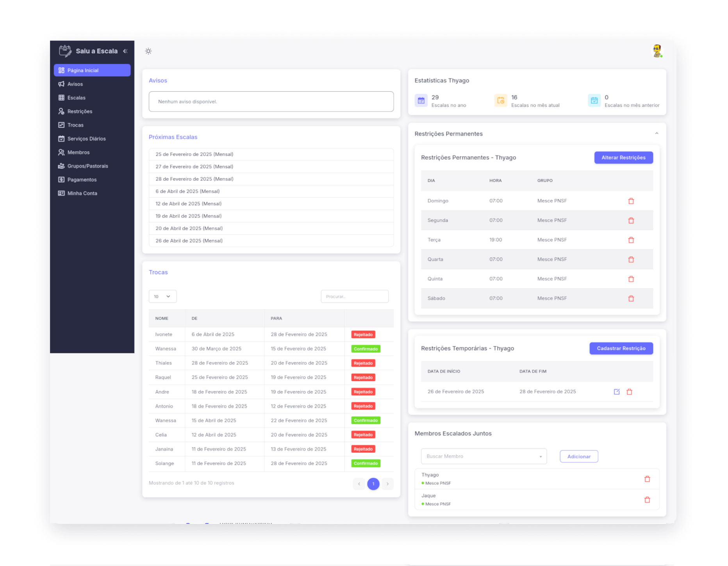The height and width of the screenshot is (566, 728).
Task: Open the Avisos megaphone icon in sidebar
Action: [x=61, y=84]
